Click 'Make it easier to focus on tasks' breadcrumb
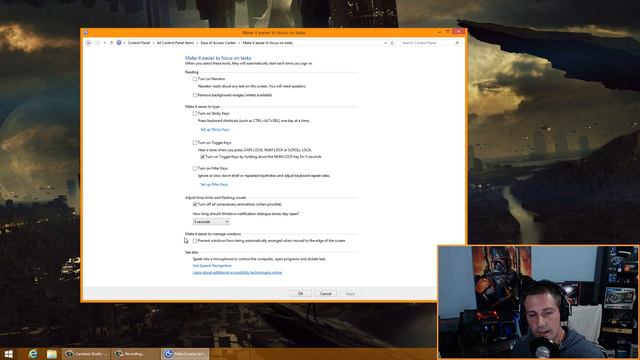 pyautogui.click(x=267, y=43)
